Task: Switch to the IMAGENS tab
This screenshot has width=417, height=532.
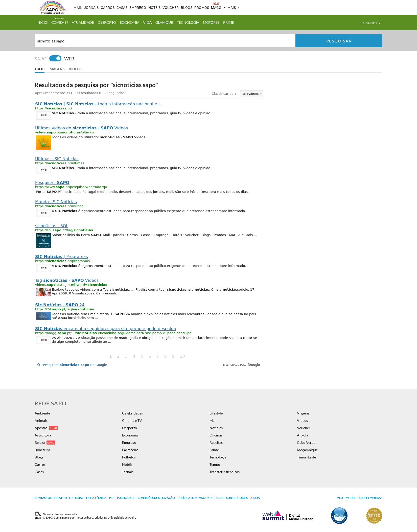Action: pyautogui.click(x=56, y=69)
